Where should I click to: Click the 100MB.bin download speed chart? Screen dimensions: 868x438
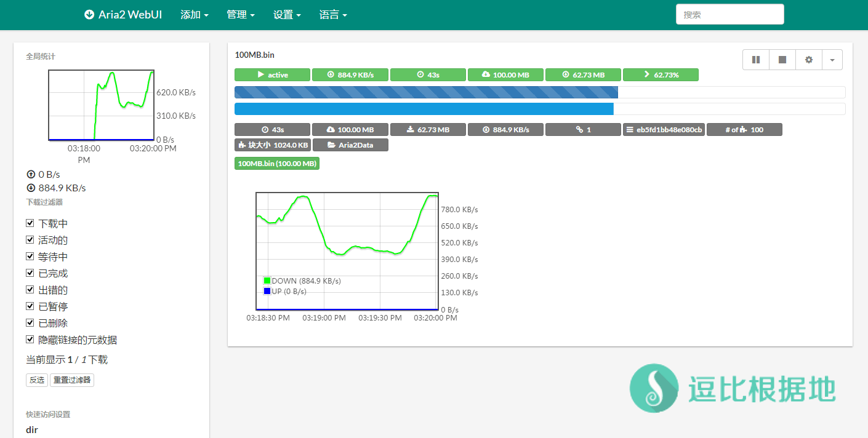pos(347,252)
